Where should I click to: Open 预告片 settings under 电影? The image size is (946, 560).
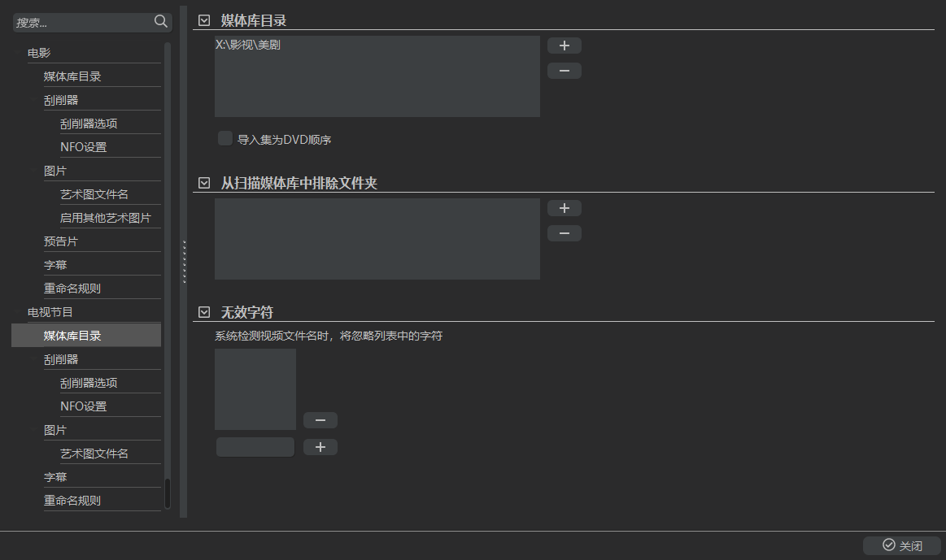(x=61, y=241)
